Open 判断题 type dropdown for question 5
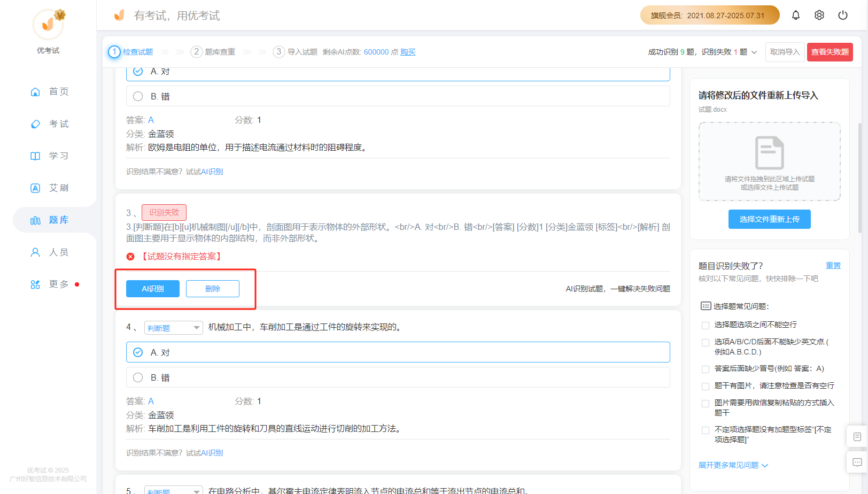Screen dimensions: 868x494 coord(173,490)
